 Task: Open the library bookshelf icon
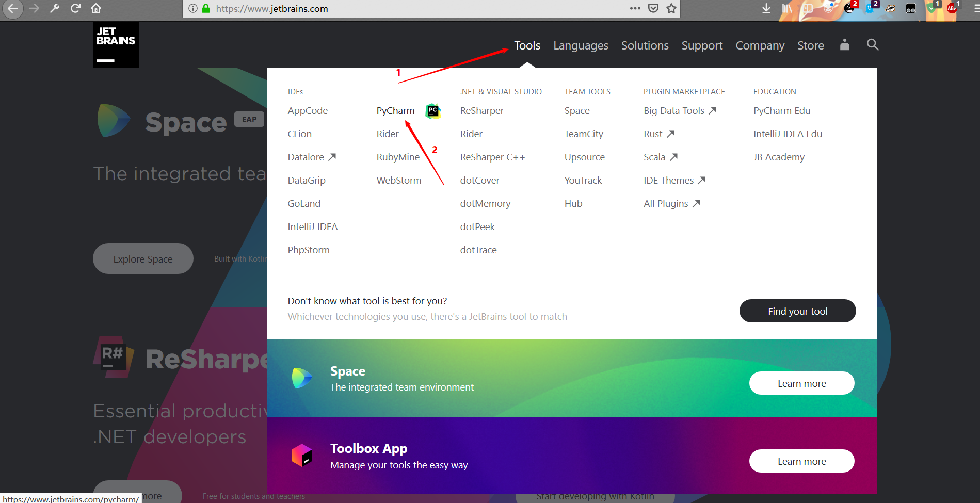click(787, 8)
